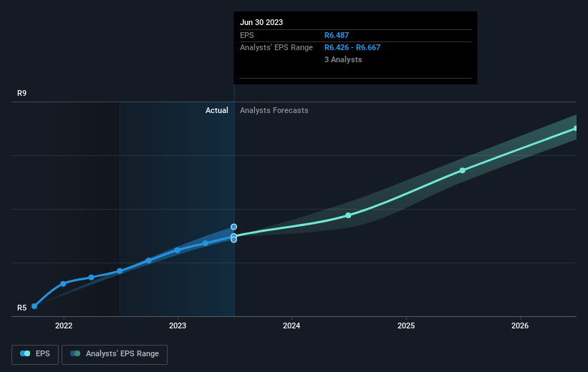Viewport: 588px width, 372px height.
Task: Click the 2025 x-axis label
Action: point(406,325)
